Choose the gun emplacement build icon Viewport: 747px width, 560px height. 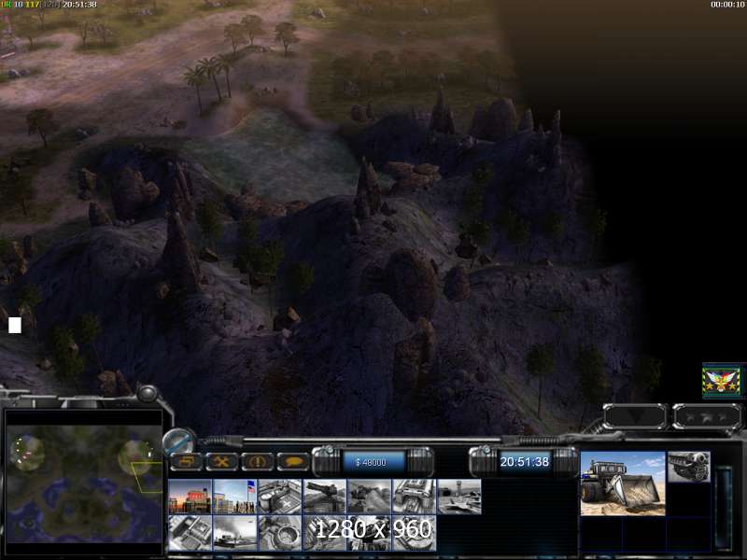coord(369,497)
